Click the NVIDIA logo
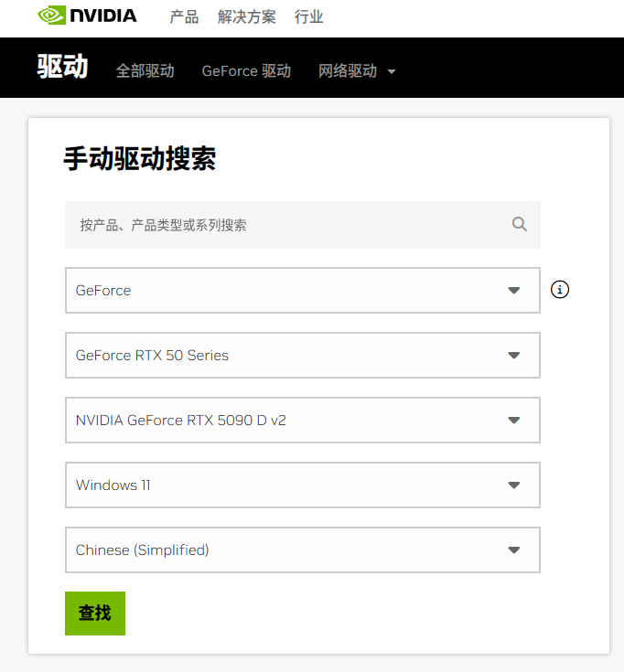Image resolution: width=624 pixels, height=672 pixels. click(x=87, y=16)
